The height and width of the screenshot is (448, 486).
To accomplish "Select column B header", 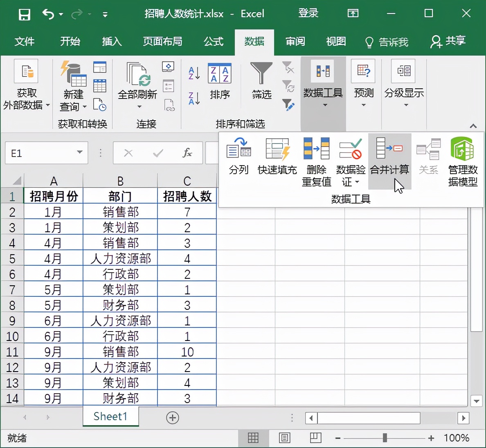I will [x=120, y=180].
